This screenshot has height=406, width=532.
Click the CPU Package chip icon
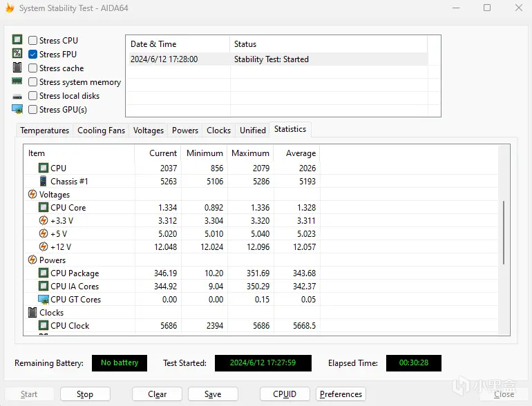(x=44, y=273)
